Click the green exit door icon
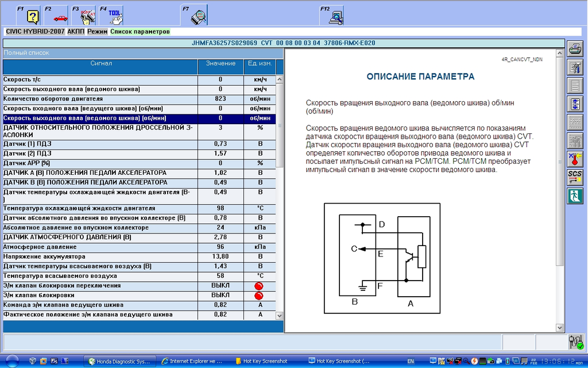Screen dimensions: 588x368 (575, 196)
